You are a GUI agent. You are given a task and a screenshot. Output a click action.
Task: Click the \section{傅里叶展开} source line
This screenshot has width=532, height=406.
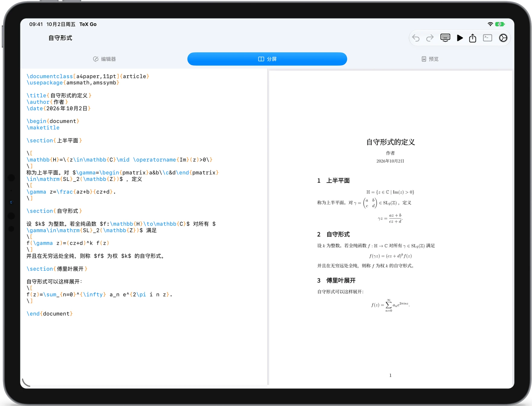point(57,269)
